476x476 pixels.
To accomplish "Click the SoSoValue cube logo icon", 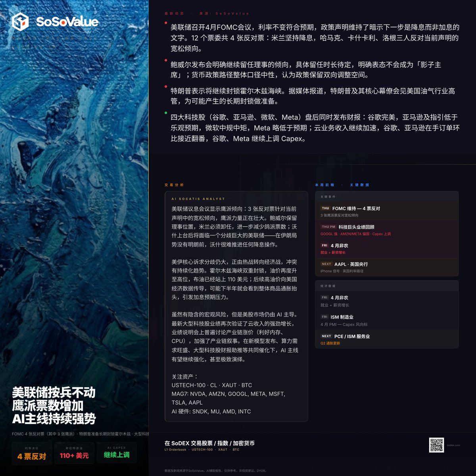I will tap(20, 21).
